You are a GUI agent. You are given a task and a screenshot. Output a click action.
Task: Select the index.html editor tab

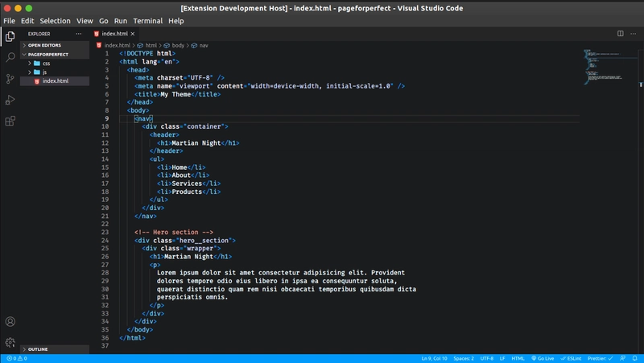click(x=114, y=34)
